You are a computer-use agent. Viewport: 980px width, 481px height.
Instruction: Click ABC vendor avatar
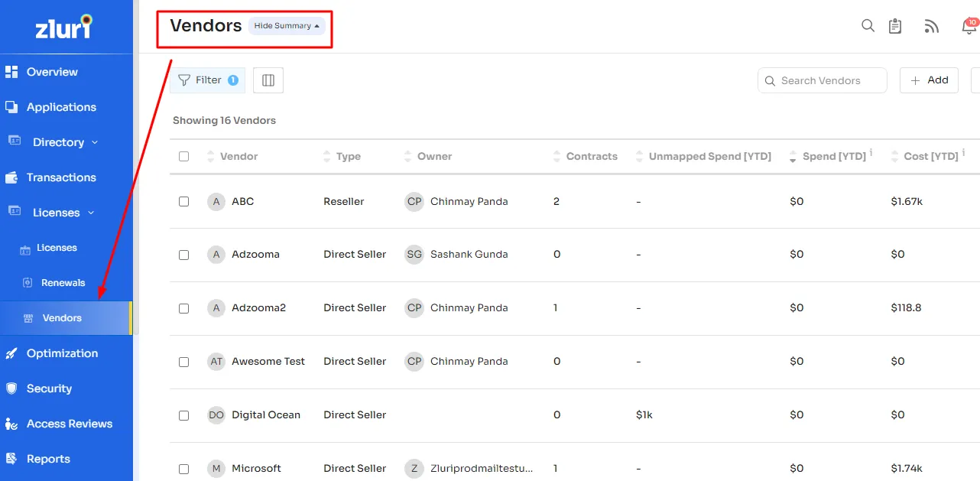[x=216, y=201]
